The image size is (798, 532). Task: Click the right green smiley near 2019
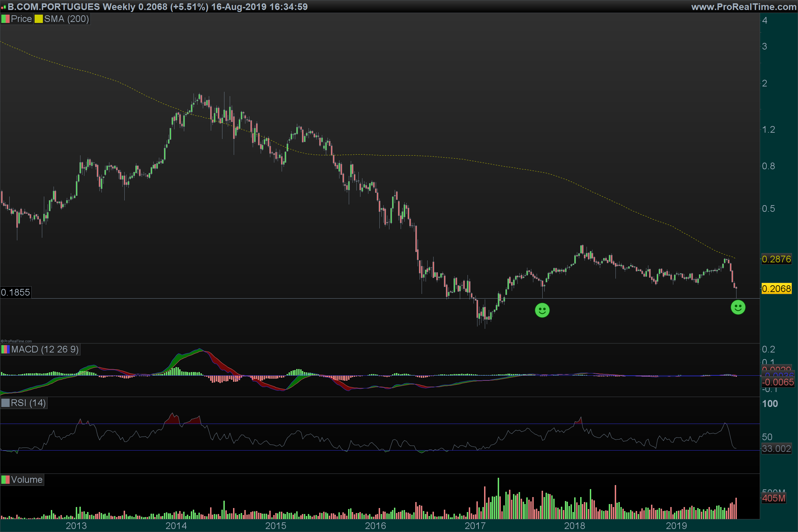[x=738, y=307]
